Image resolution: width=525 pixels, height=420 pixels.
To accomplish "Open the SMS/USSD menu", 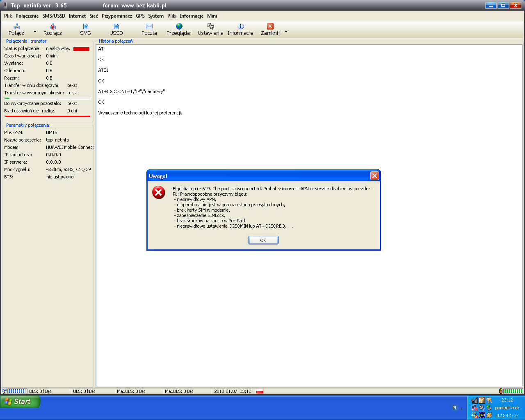I will (x=54, y=16).
